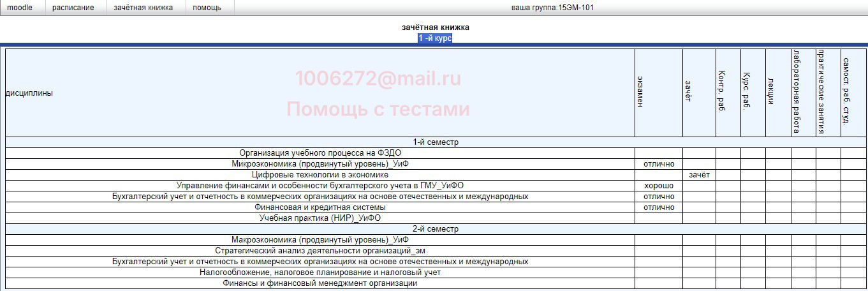Screen dimensions: 868x291
Task: Open зачётная книжка in the top menu
Action: pos(143,8)
